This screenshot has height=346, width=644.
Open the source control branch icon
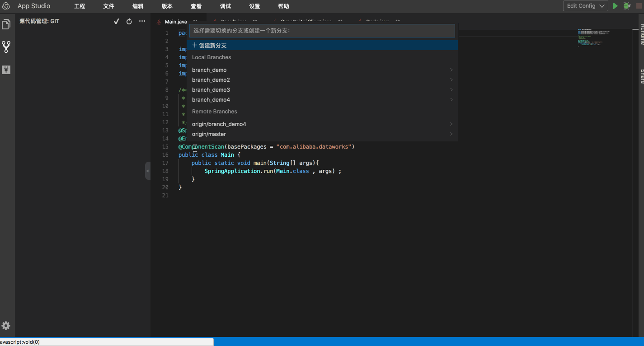tap(6, 47)
